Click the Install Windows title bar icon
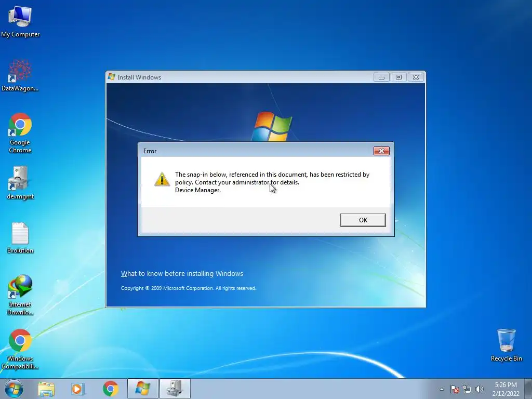This screenshot has height=399, width=532. tap(111, 77)
